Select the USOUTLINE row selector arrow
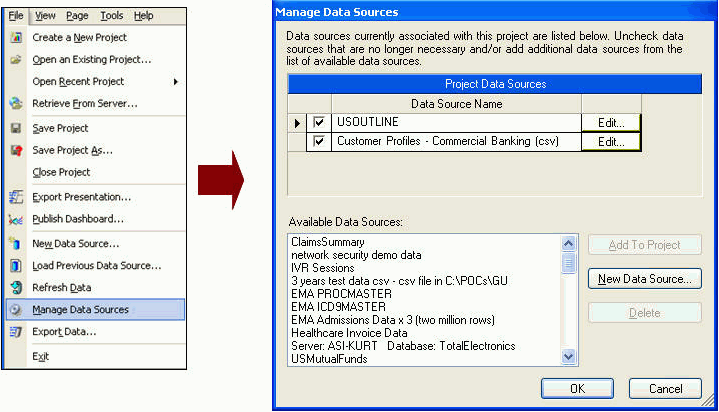This screenshot has height=412, width=719. pos(296,123)
